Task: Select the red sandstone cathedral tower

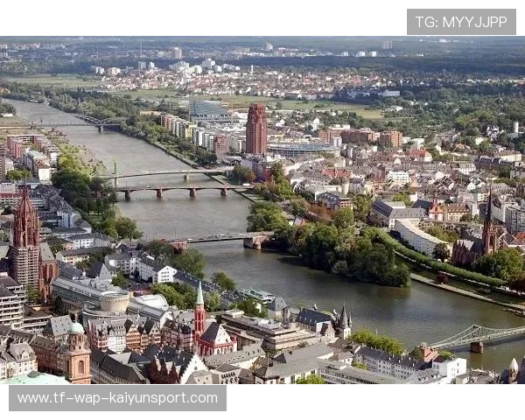Action: tap(25, 241)
